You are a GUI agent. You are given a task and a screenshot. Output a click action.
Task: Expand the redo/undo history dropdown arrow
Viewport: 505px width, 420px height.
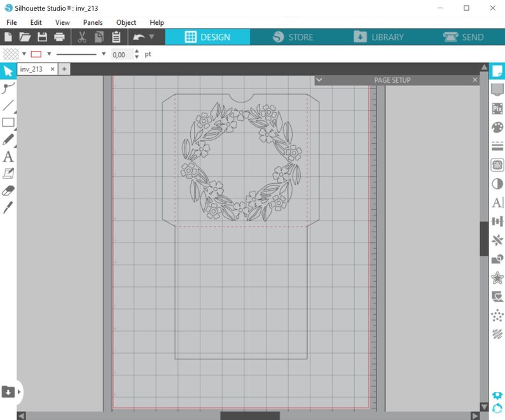click(x=151, y=37)
